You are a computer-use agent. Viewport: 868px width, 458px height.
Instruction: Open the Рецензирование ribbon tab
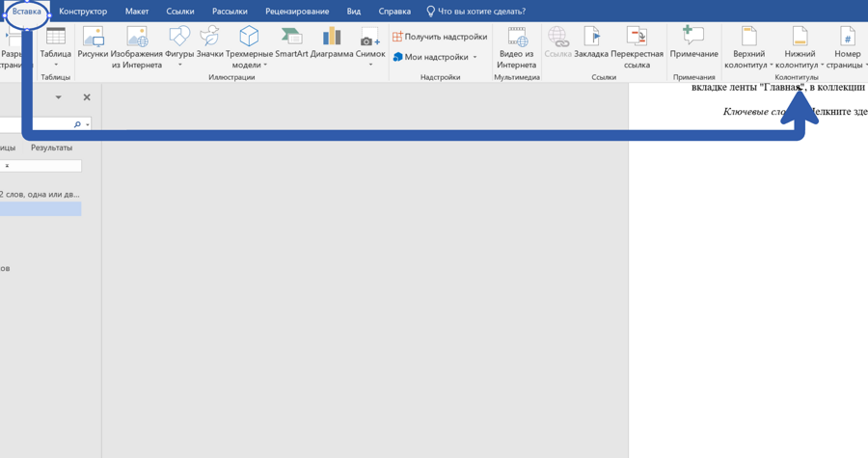click(297, 11)
